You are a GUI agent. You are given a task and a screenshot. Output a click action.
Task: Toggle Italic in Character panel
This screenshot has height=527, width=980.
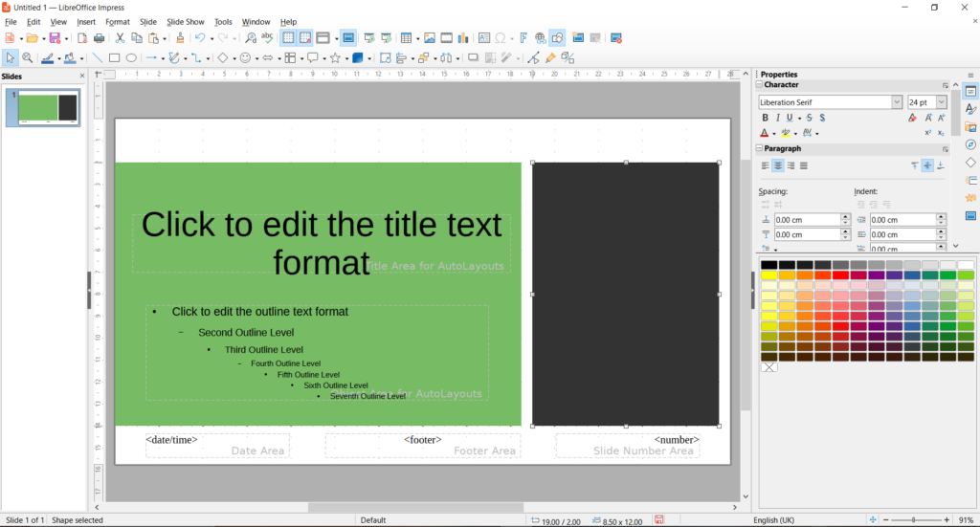coord(776,118)
